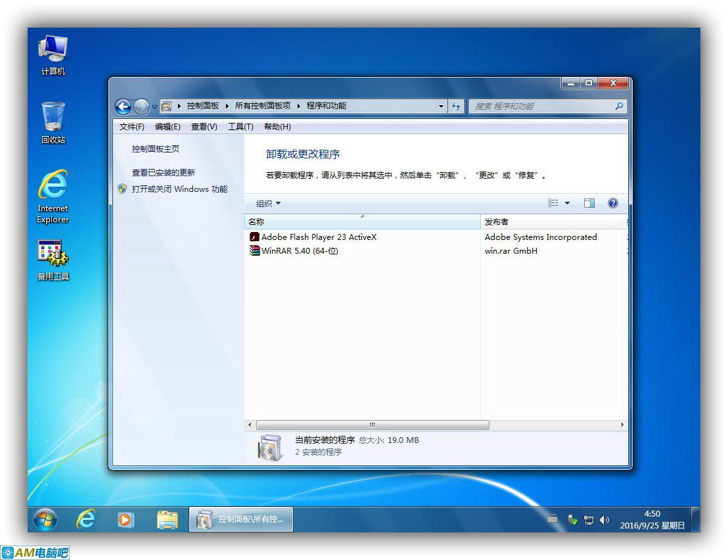Expand the root arrow before 控制面板
Image resolution: width=728 pixels, height=560 pixels.
[x=179, y=106]
